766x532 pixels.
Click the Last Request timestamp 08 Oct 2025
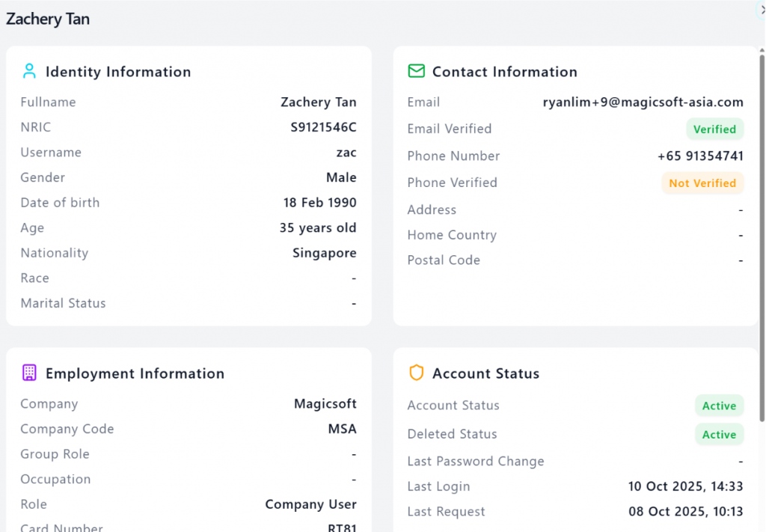[x=685, y=512]
